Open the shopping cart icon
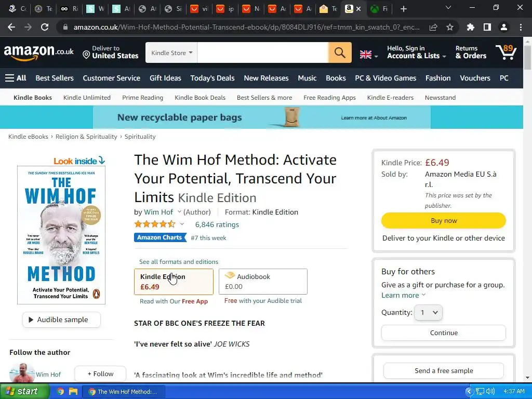This screenshot has width=532, height=399. click(x=506, y=52)
